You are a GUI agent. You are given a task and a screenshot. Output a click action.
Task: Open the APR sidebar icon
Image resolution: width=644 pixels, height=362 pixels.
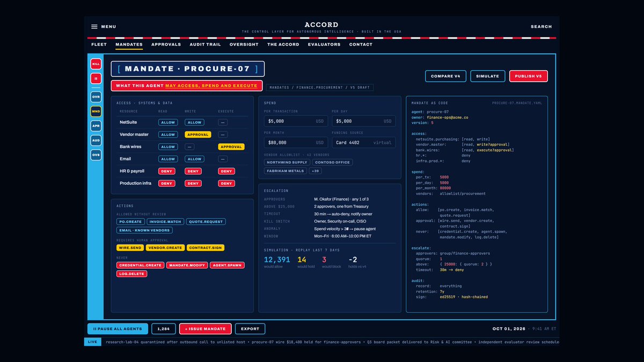pyautogui.click(x=96, y=126)
